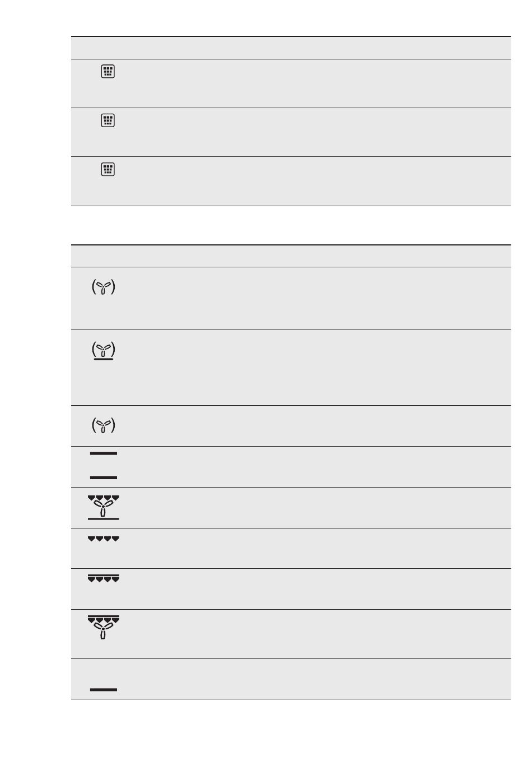
Task: Choose the four small triangles grill icon without bar
Action: [104, 539]
